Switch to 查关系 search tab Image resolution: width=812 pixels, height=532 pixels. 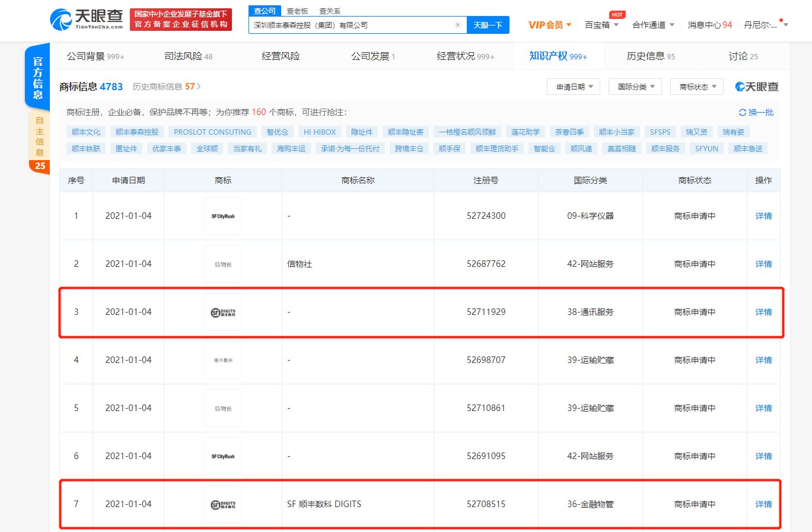tap(330, 11)
